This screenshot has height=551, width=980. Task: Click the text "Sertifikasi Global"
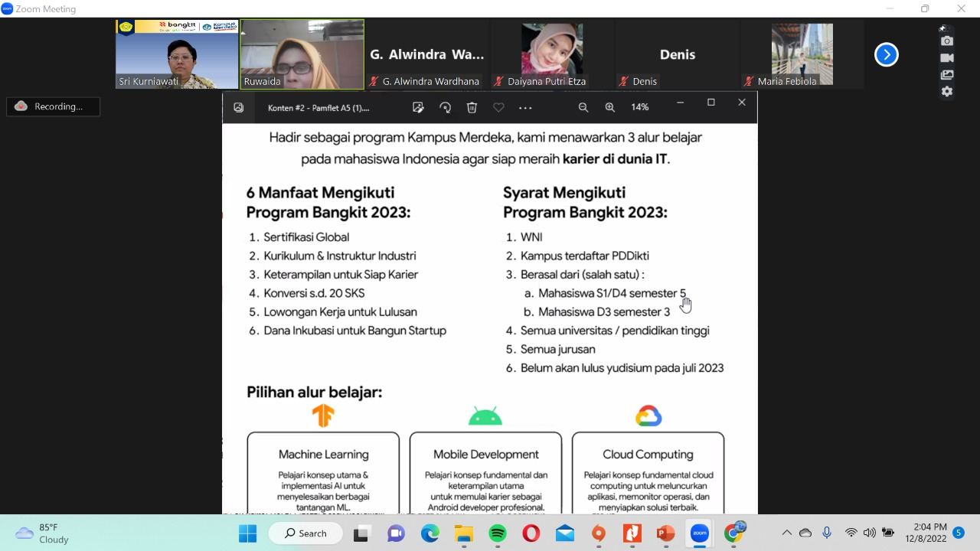pos(306,237)
